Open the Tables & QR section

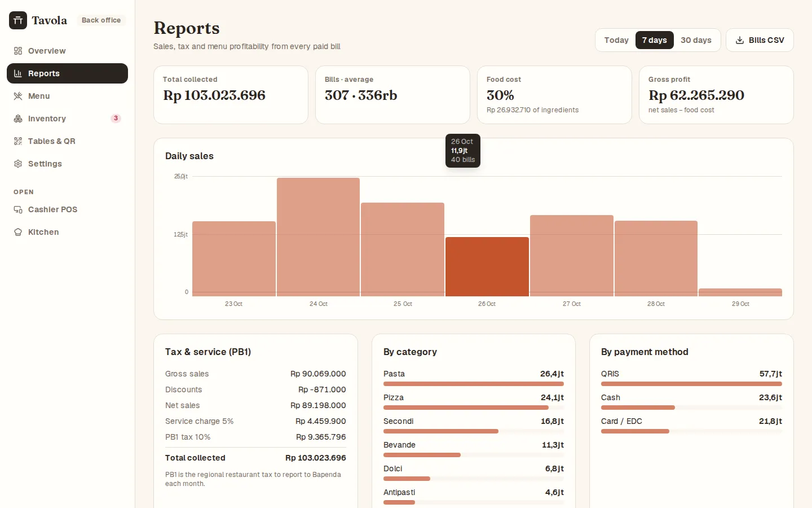[x=67, y=141]
